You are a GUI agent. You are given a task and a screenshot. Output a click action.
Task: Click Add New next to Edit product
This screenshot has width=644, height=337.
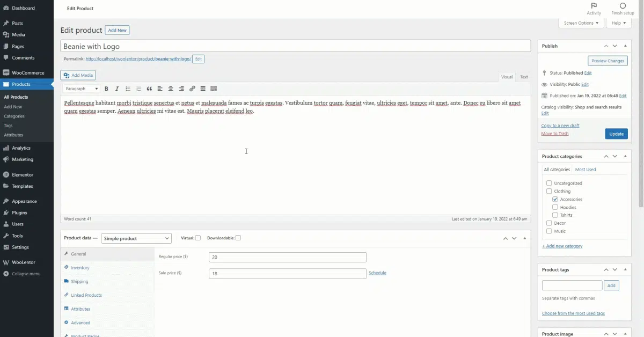[117, 30]
